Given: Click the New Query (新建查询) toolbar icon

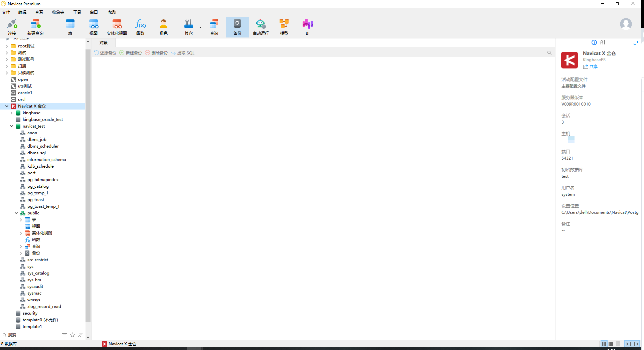Looking at the screenshot, I should (35, 27).
